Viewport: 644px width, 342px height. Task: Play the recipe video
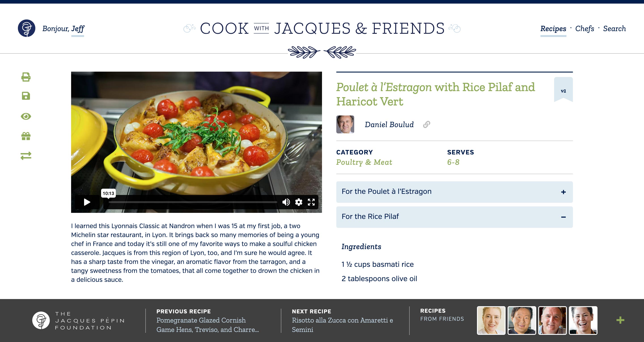coord(87,202)
